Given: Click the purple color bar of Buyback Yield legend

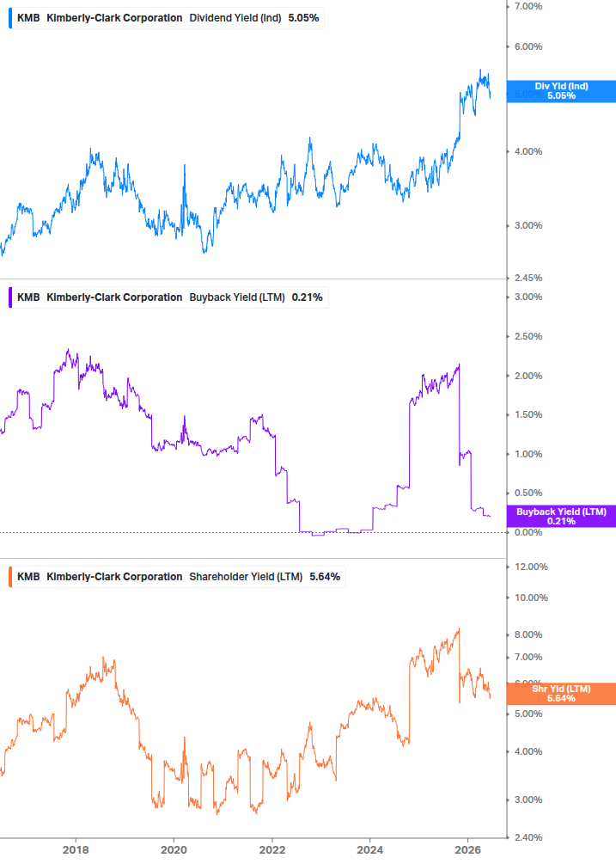Looking at the screenshot, I should click(10, 297).
